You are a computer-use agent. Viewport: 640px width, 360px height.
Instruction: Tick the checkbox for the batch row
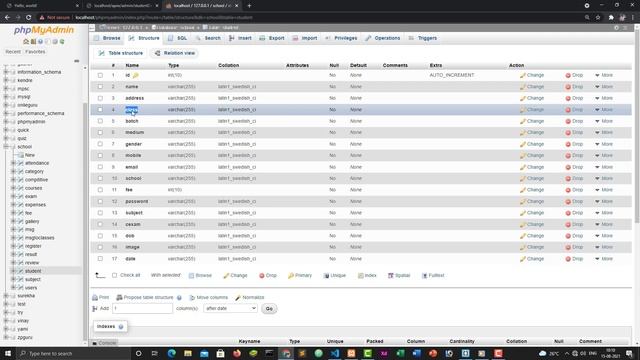(x=100, y=121)
